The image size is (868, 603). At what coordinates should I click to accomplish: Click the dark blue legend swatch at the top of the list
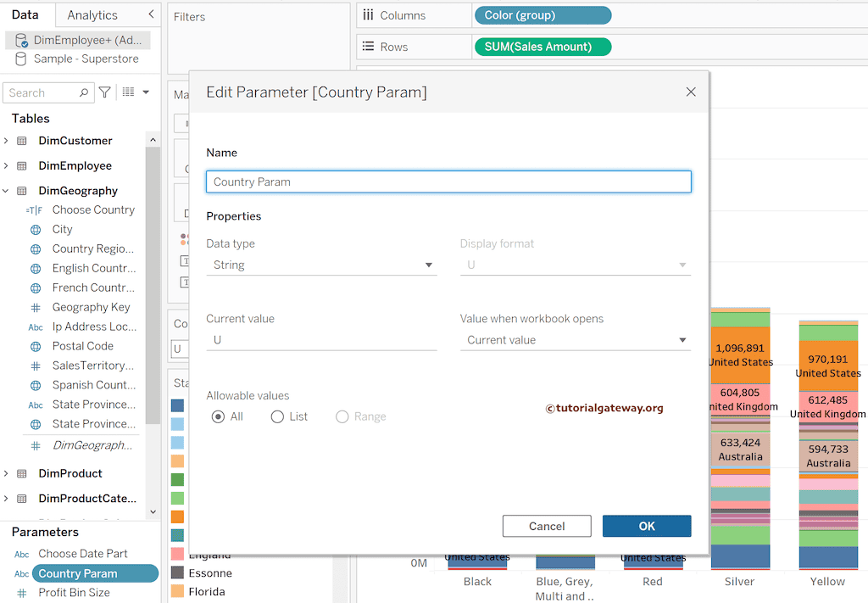[x=178, y=405]
